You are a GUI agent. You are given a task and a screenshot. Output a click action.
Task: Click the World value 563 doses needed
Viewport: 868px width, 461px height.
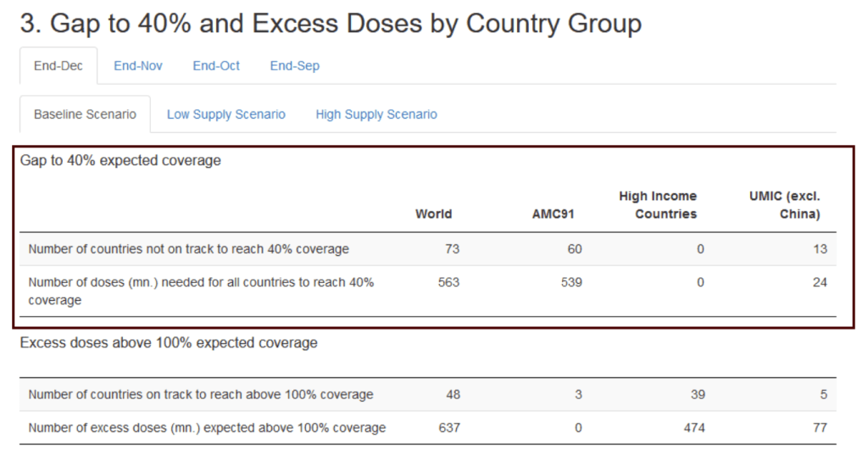[x=448, y=283]
